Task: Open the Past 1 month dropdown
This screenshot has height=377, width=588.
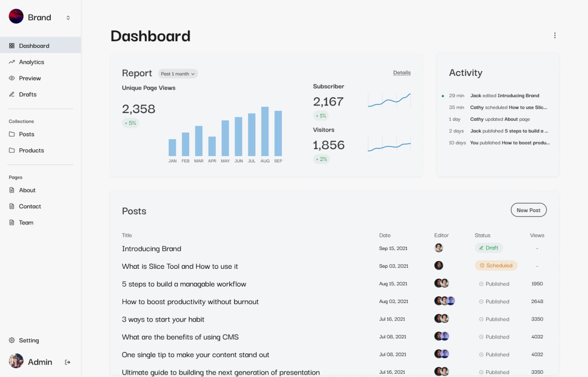Action: pos(178,73)
